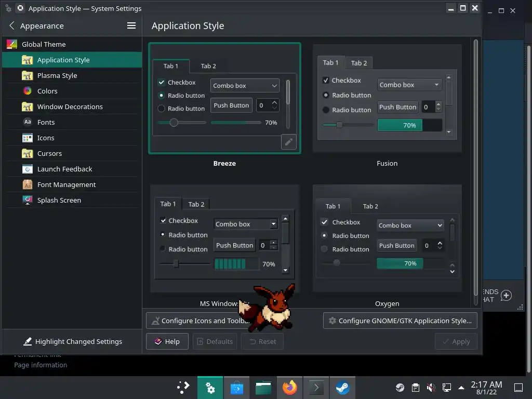This screenshot has height=399, width=532.
Task: Open the Global Theme icon
Action: [x=11, y=44]
